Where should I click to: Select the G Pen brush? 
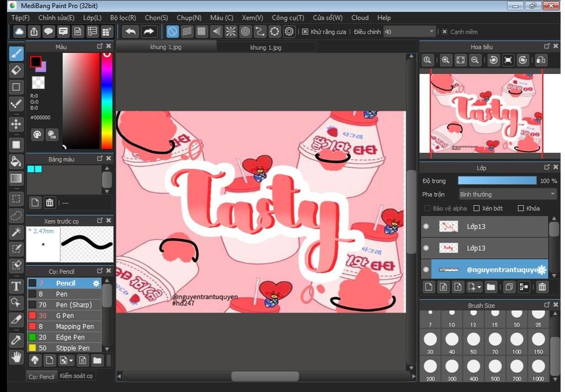pos(65,316)
